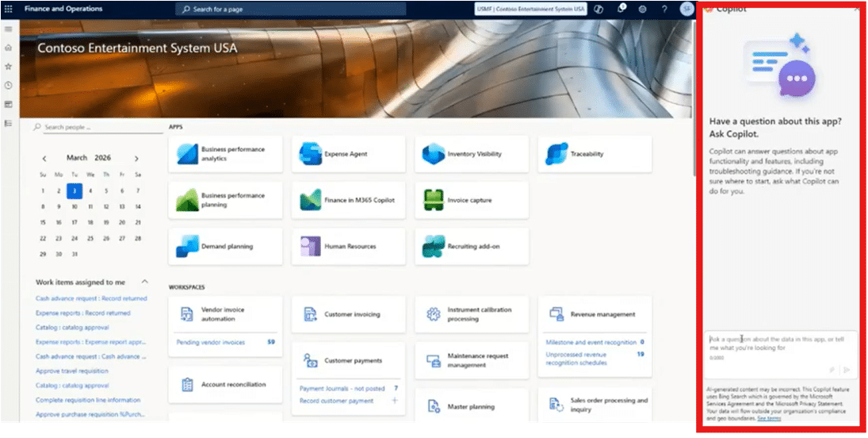Open Favorites star icon in sidebar
The width and height of the screenshot is (868, 438).
[9, 67]
